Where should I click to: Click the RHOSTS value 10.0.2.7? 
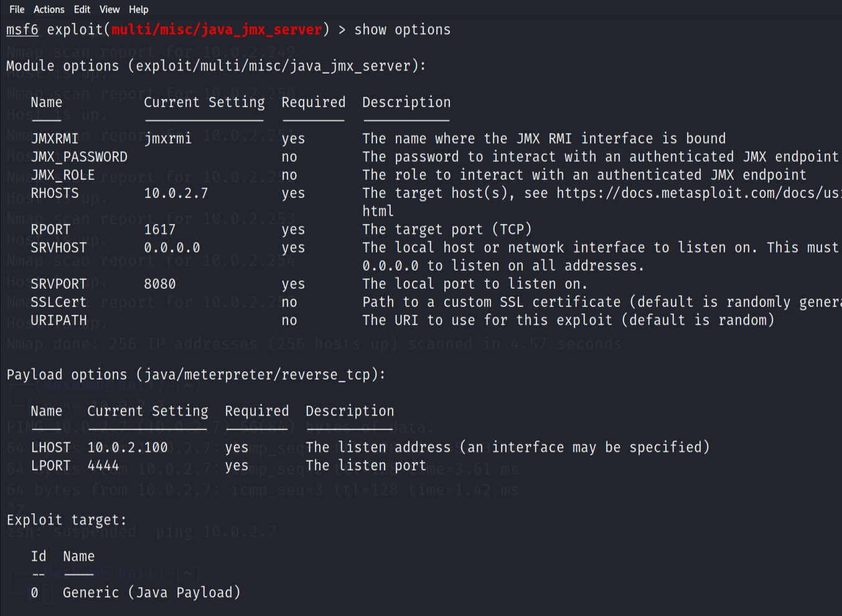(x=176, y=193)
